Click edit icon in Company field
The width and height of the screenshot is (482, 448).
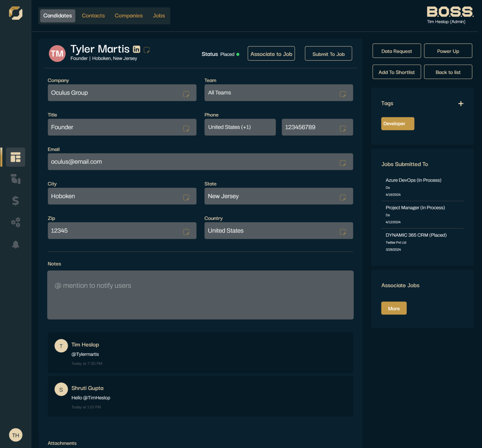click(x=186, y=94)
